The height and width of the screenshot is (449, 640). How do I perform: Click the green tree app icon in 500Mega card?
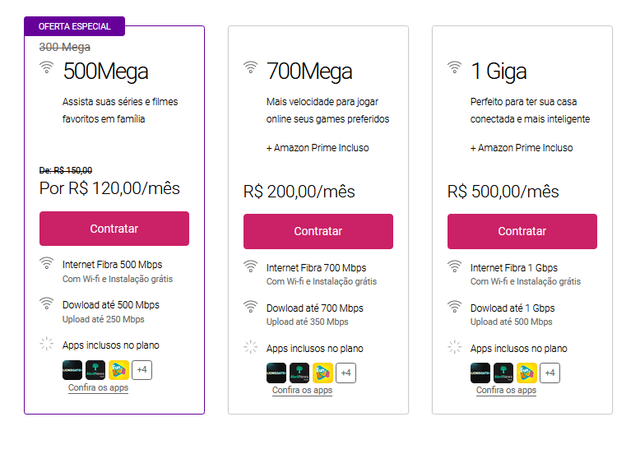[96, 370]
